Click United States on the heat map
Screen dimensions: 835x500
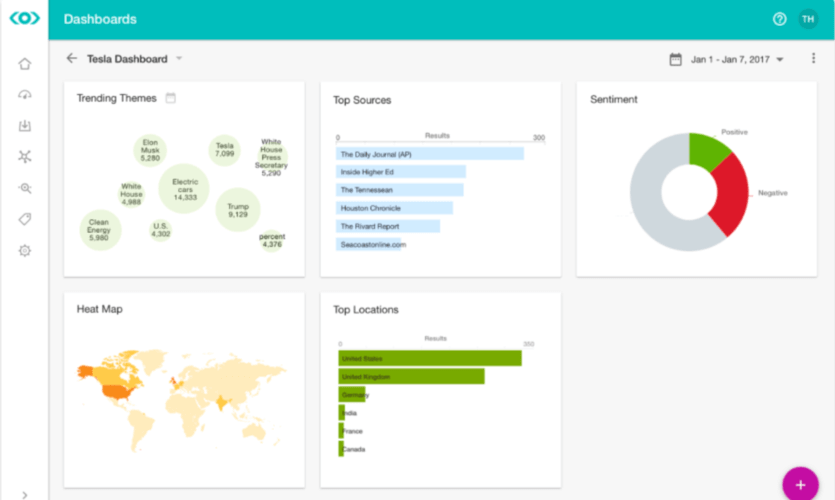coord(118,392)
